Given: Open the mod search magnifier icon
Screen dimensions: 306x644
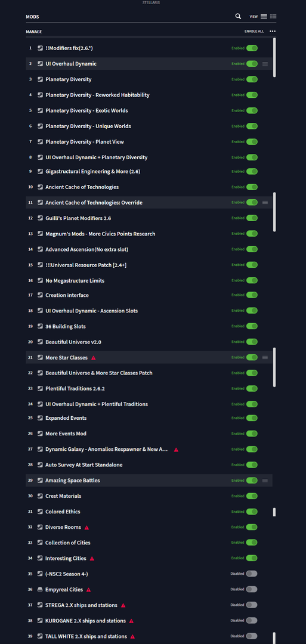Looking at the screenshot, I should tap(238, 17).
